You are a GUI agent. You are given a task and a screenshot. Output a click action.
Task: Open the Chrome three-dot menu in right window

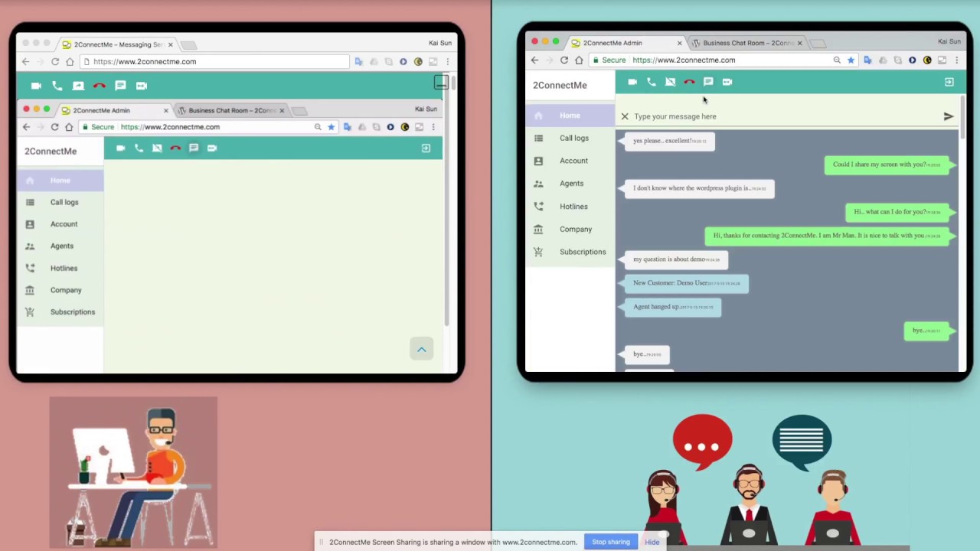click(x=956, y=60)
